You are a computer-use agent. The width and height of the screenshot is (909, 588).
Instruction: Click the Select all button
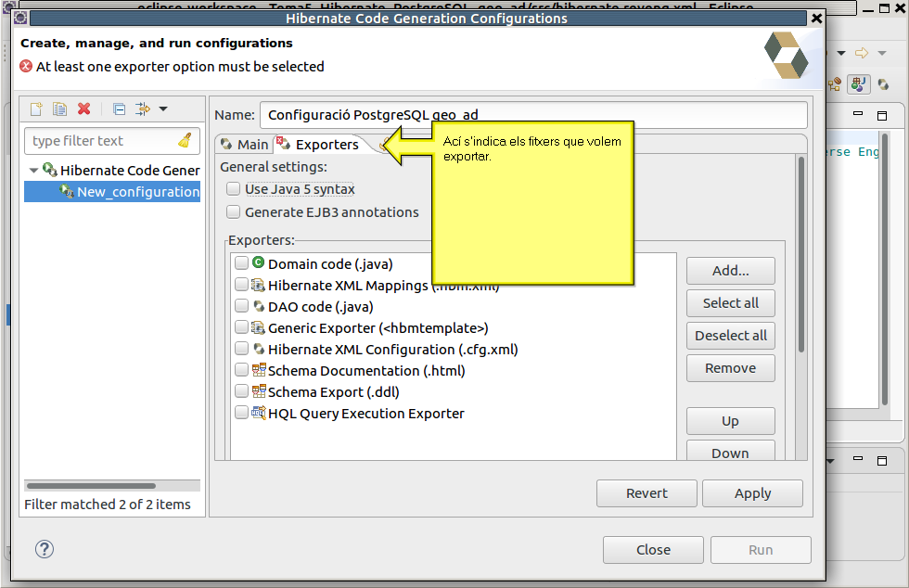pyautogui.click(x=731, y=303)
